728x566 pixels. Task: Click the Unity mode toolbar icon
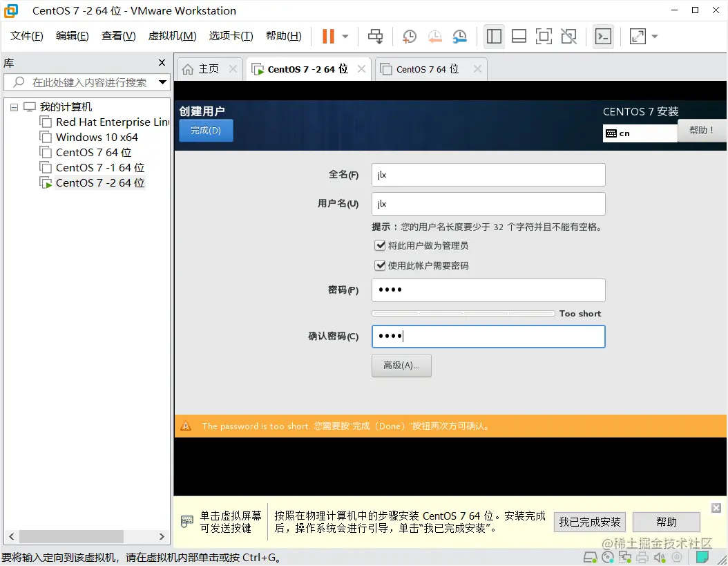pos(568,36)
